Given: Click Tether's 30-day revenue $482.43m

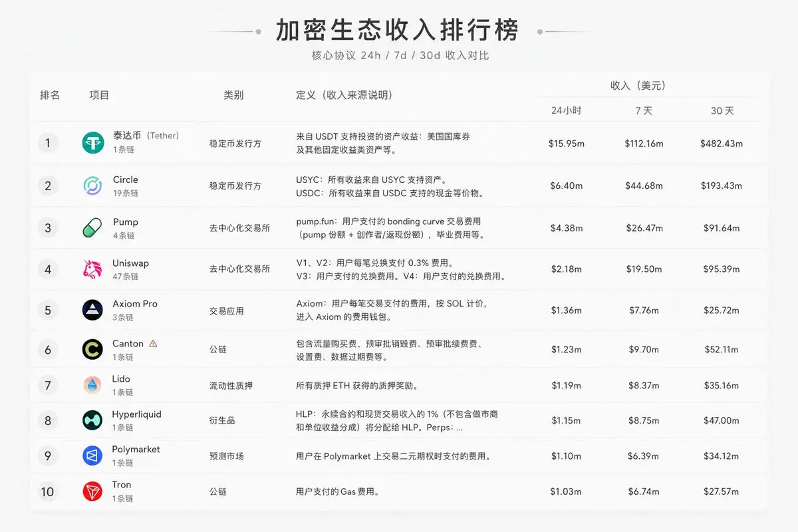Looking at the screenshot, I should click(722, 143).
